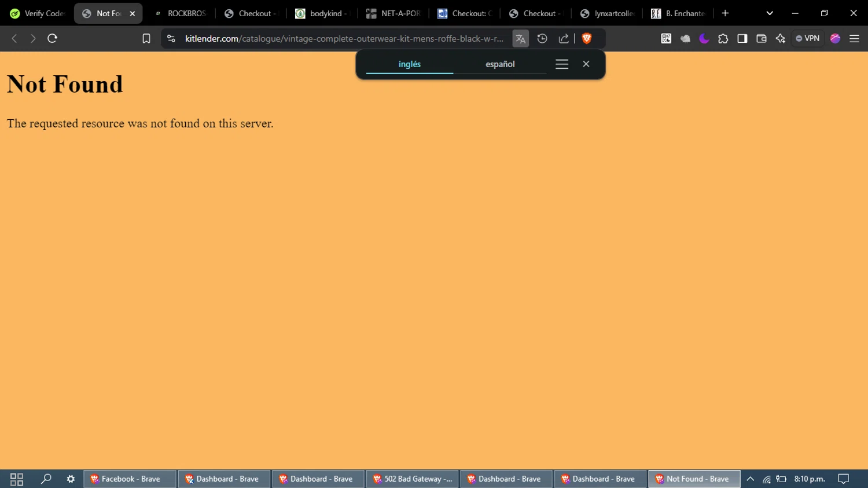
Task: Select español in translate popup
Action: tap(500, 64)
